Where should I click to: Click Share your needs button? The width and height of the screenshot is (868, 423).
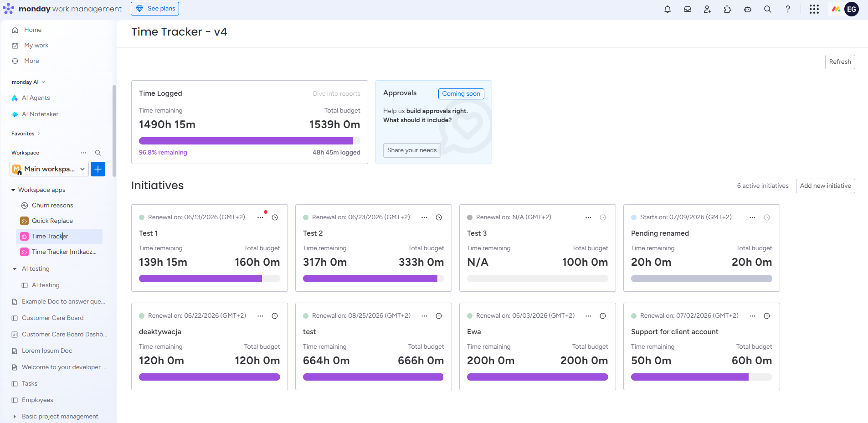[412, 150]
